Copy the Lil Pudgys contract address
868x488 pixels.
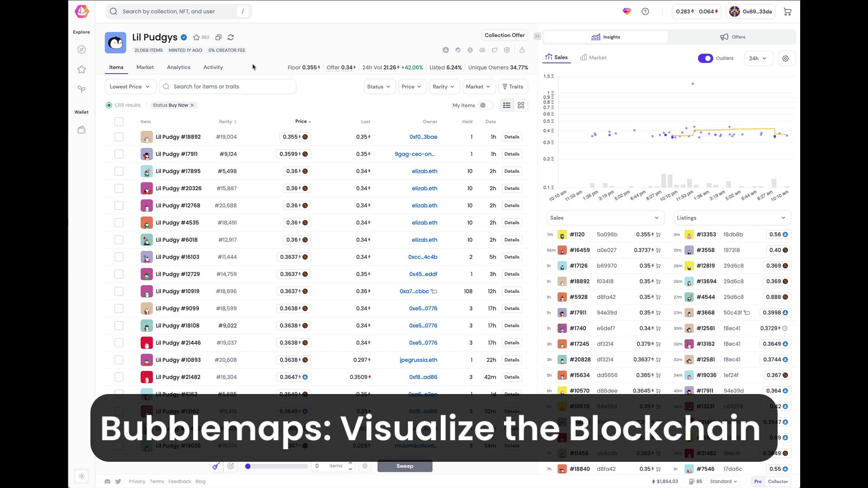(x=218, y=37)
